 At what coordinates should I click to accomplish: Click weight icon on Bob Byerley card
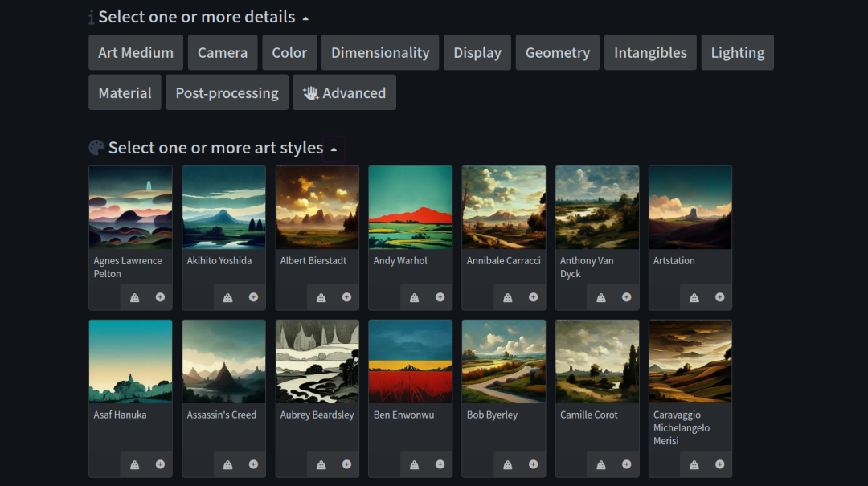click(x=508, y=465)
